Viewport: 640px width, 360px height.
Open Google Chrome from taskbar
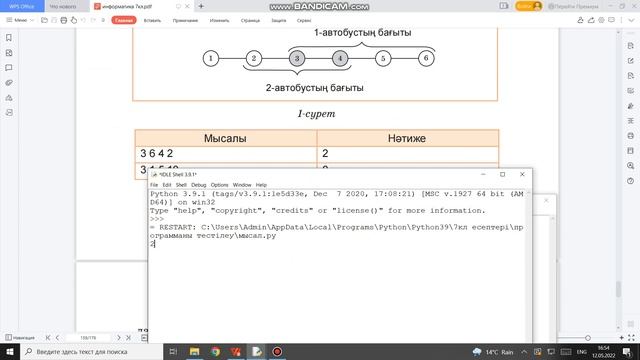click(x=215, y=351)
